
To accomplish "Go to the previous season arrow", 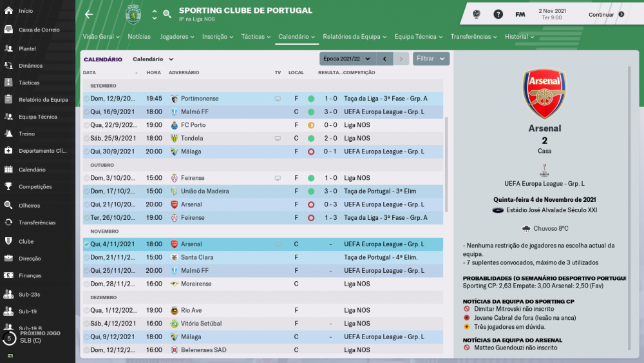I will tap(384, 59).
